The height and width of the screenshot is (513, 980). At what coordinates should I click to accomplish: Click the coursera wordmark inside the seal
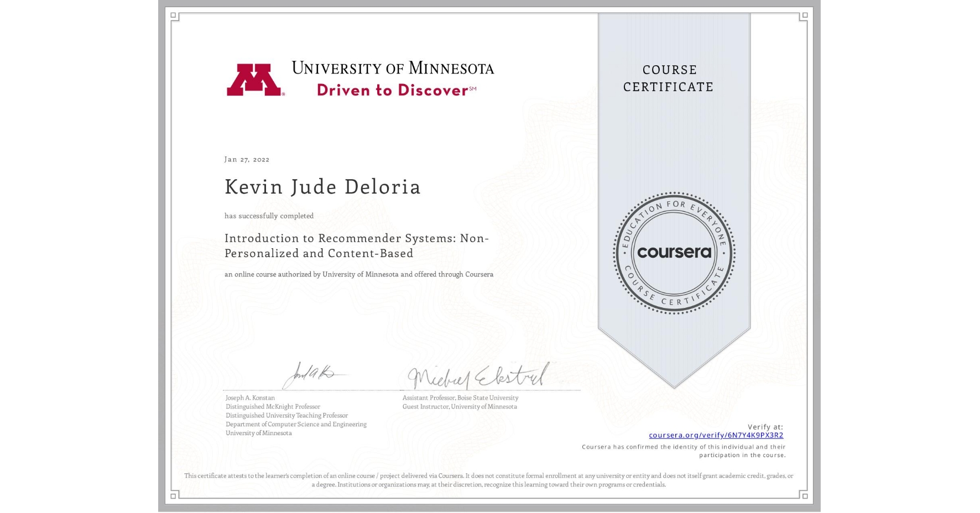tap(674, 253)
